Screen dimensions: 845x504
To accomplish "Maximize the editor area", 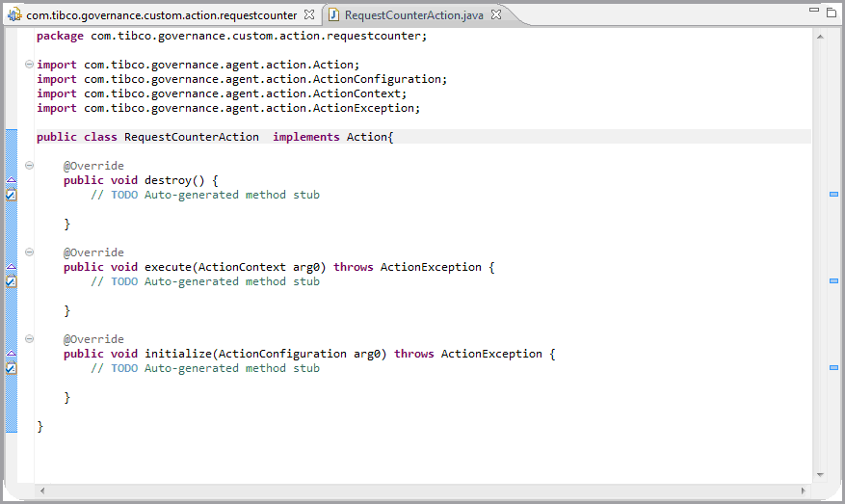I will (832, 12).
